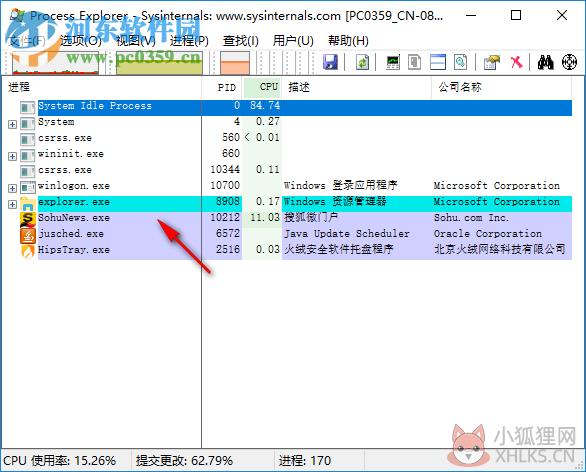Sort by the PID column header
The image size is (586, 472).
[x=223, y=87]
